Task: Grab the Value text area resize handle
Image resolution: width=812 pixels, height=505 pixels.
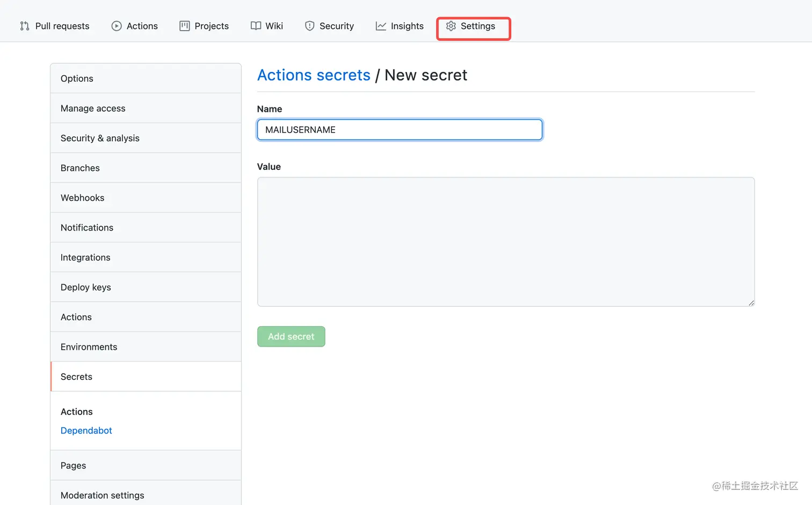Action: (751, 302)
